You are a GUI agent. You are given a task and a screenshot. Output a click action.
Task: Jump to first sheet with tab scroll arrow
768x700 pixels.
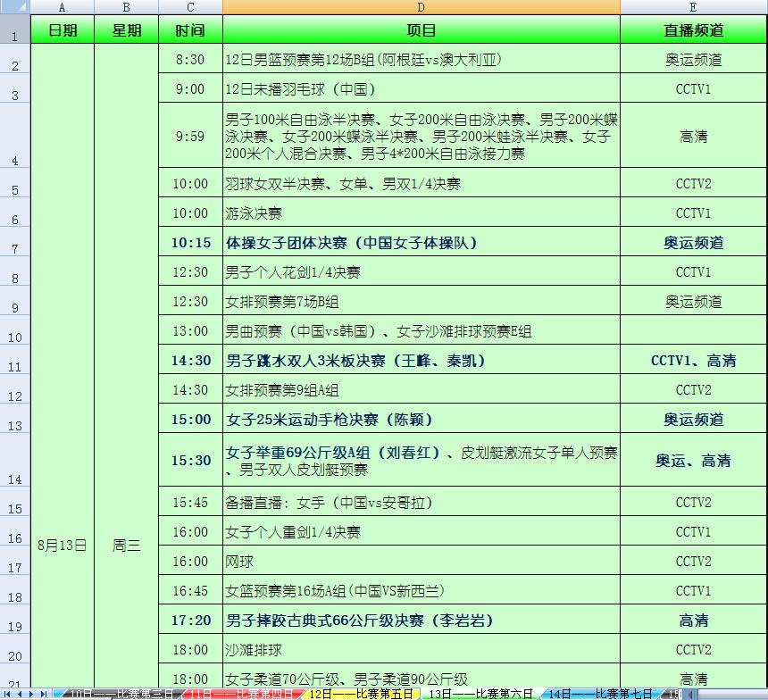(x=8, y=694)
